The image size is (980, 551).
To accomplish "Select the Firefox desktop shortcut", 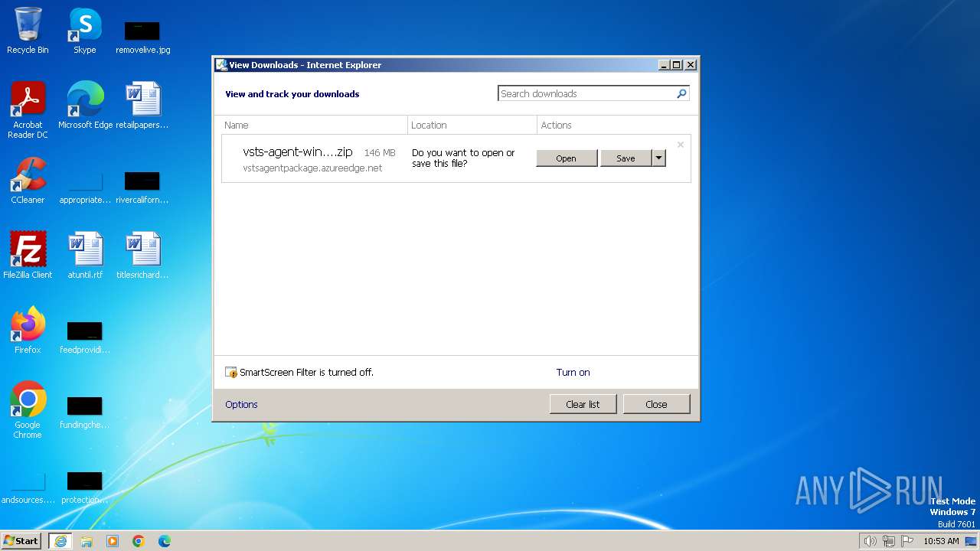I will (x=28, y=331).
